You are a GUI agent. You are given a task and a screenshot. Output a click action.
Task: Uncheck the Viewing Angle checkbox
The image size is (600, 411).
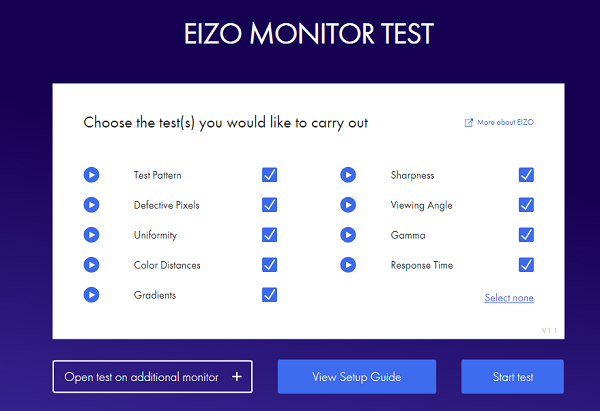(526, 205)
